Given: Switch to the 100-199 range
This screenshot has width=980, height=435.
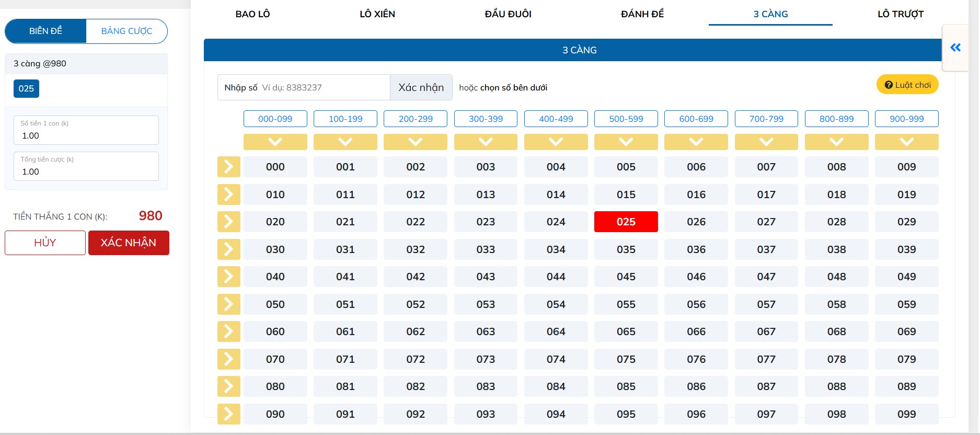Looking at the screenshot, I should 345,119.
